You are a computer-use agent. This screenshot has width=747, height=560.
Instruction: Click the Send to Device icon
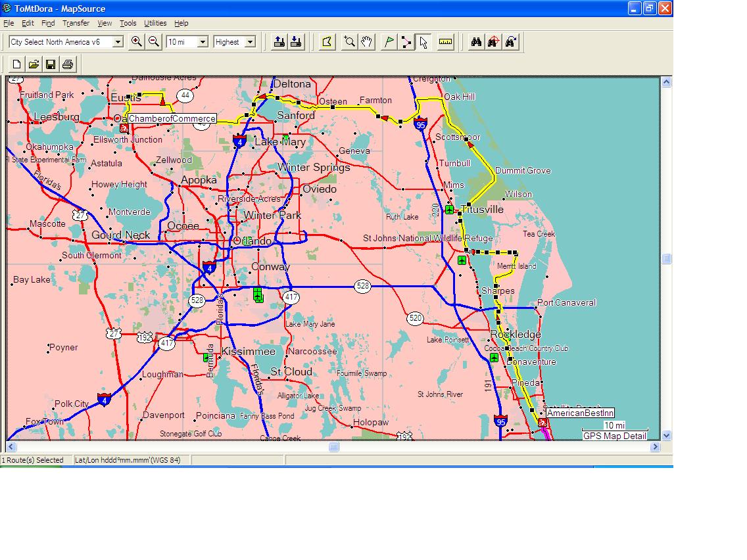click(x=279, y=42)
